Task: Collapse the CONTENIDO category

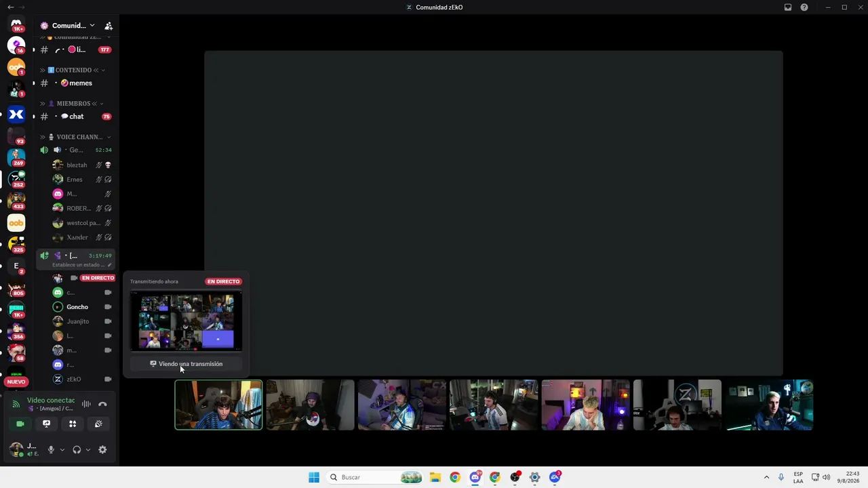Action: [73, 70]
